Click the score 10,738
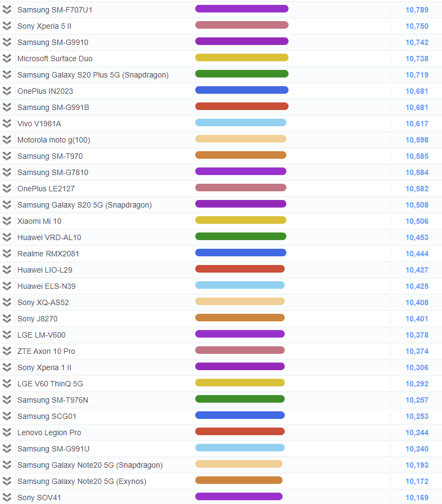This screenshot has width=442, height=504. (417, 59)
